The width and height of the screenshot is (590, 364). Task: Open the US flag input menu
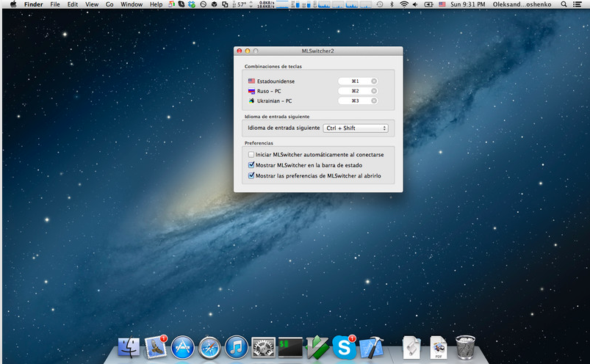click(x=442, y=4)
